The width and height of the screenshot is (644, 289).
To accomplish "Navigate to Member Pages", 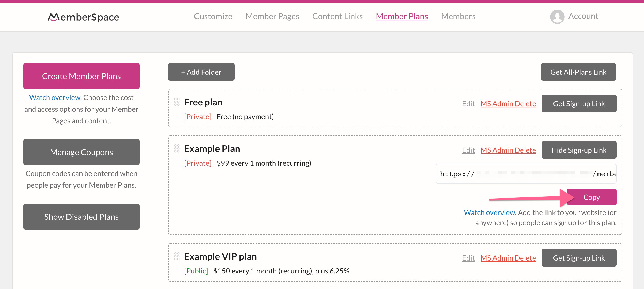I will (x=272, y=16).
